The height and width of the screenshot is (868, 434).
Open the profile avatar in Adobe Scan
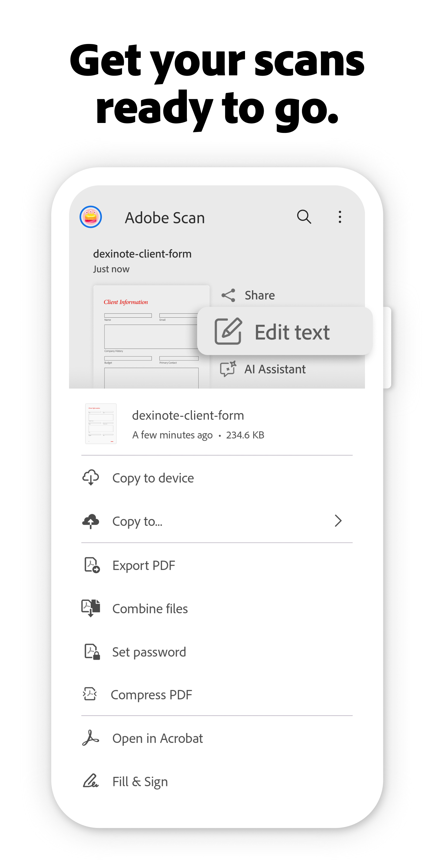click(91, 217)
